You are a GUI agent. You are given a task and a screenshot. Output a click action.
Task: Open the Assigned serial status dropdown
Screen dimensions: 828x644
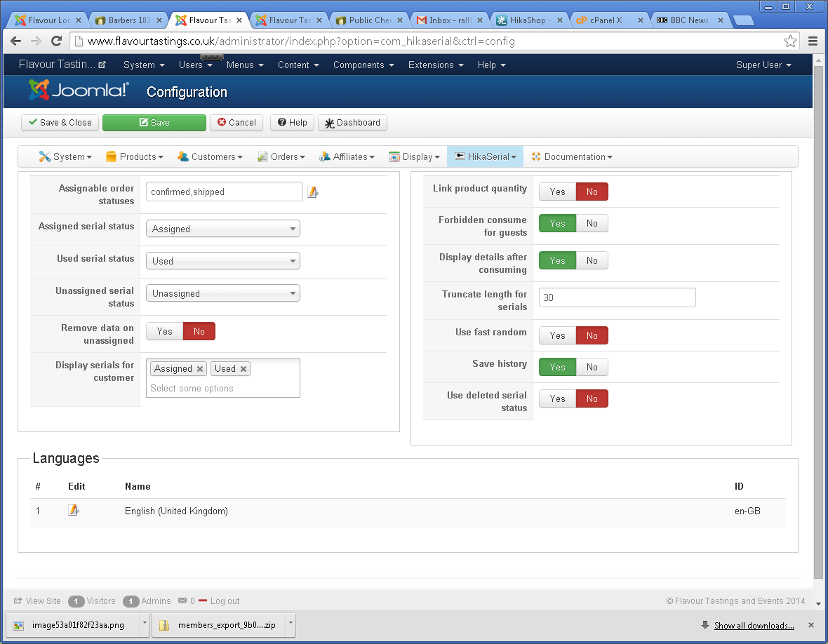pyautogui.click(x=223, y=229)
